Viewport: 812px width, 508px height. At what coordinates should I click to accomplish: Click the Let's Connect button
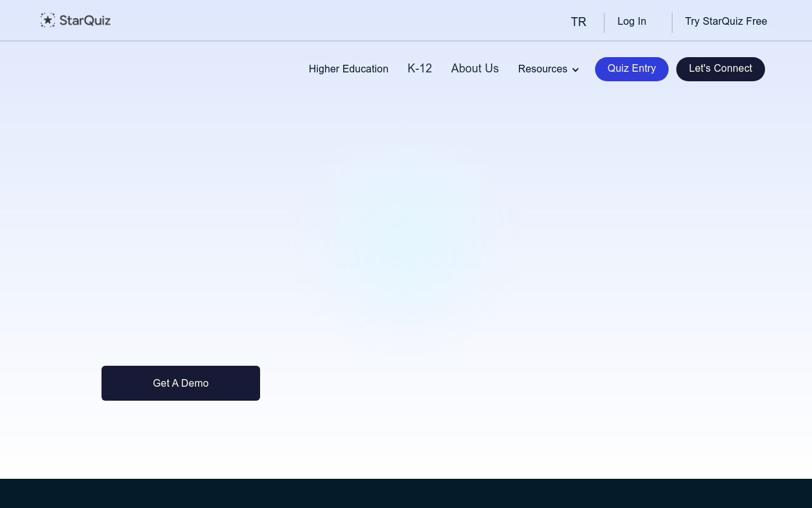tap(721, 69)
